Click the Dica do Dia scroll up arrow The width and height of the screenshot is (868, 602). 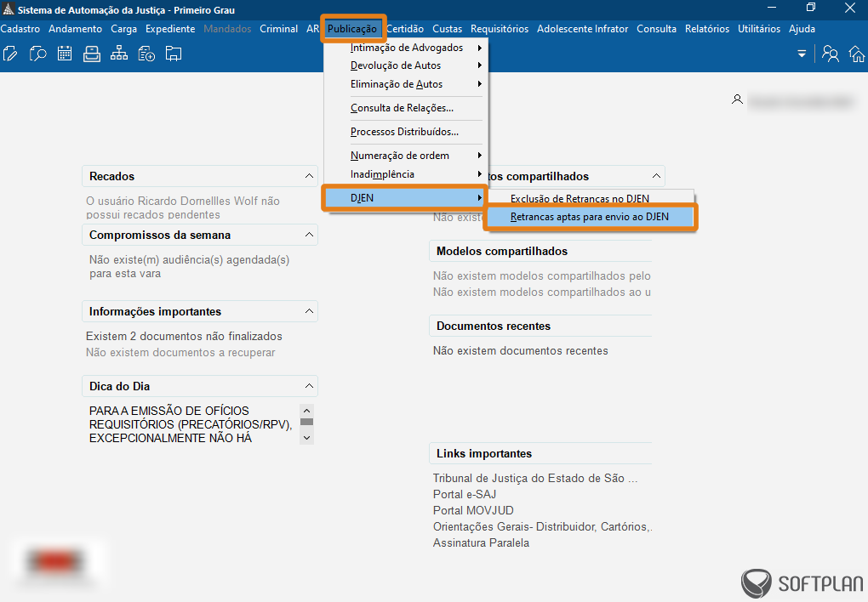tap(306, 411)
